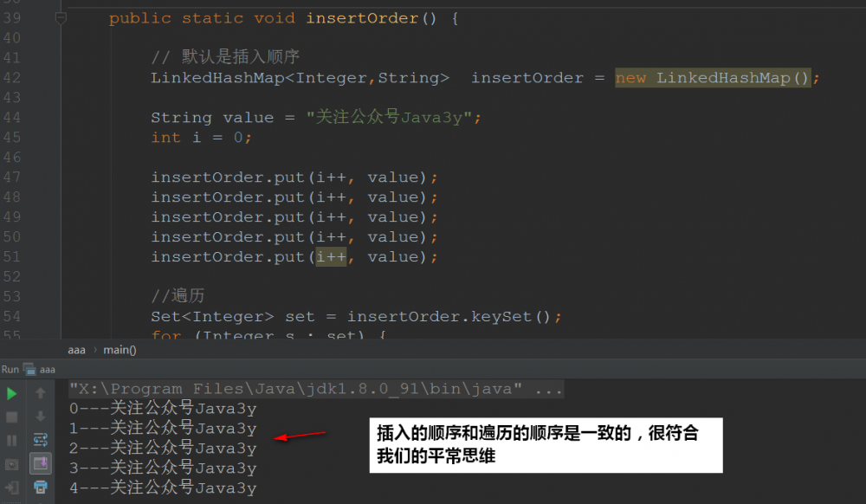
Task: Click the Run tool window icon
Action: point(29,369)
